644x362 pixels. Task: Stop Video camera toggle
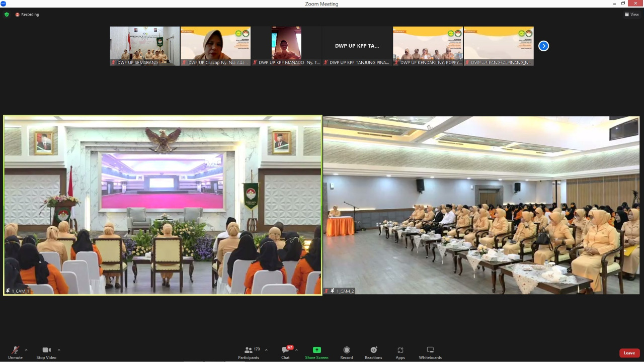tap(46, 352)
